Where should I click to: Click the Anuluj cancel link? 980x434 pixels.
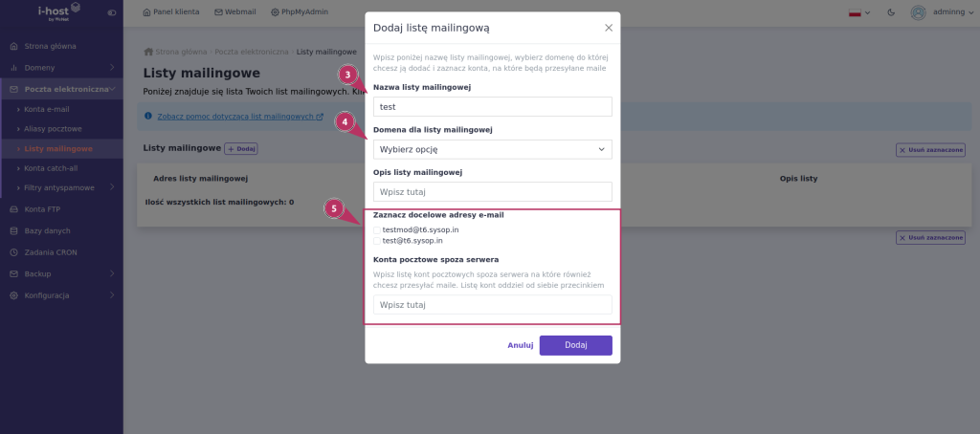click(x=520, y=345)
